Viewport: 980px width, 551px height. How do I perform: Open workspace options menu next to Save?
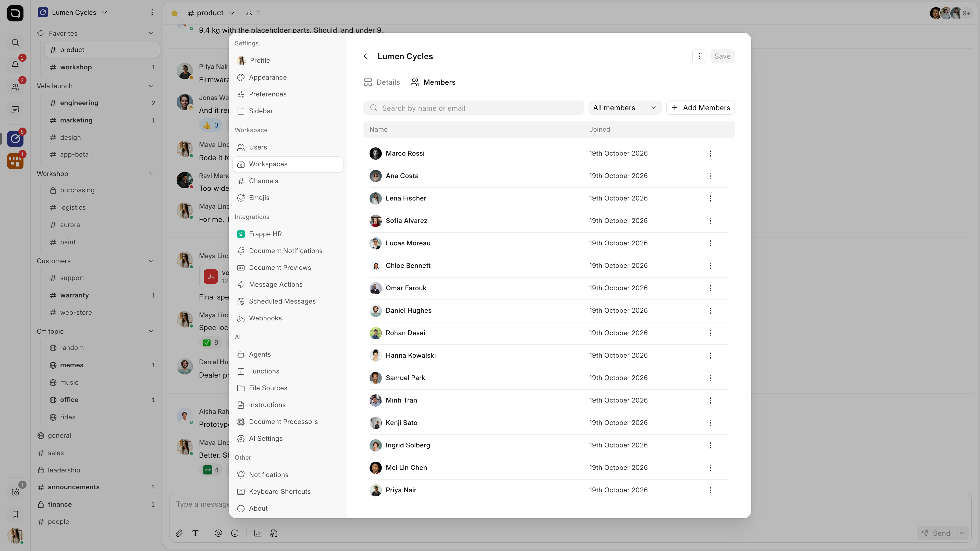tap(699, 56)
